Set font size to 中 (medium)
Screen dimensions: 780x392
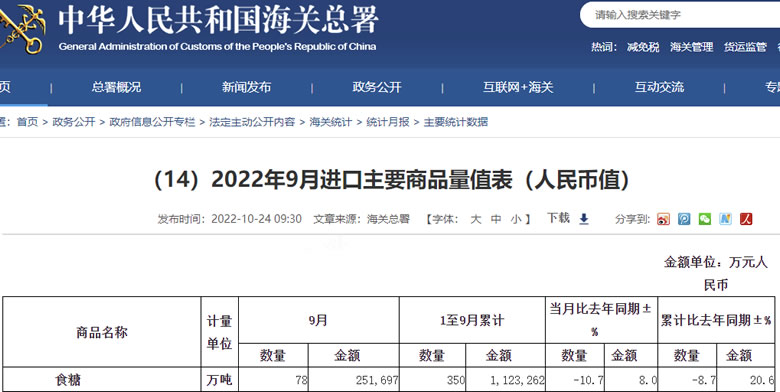pos(496,219)
